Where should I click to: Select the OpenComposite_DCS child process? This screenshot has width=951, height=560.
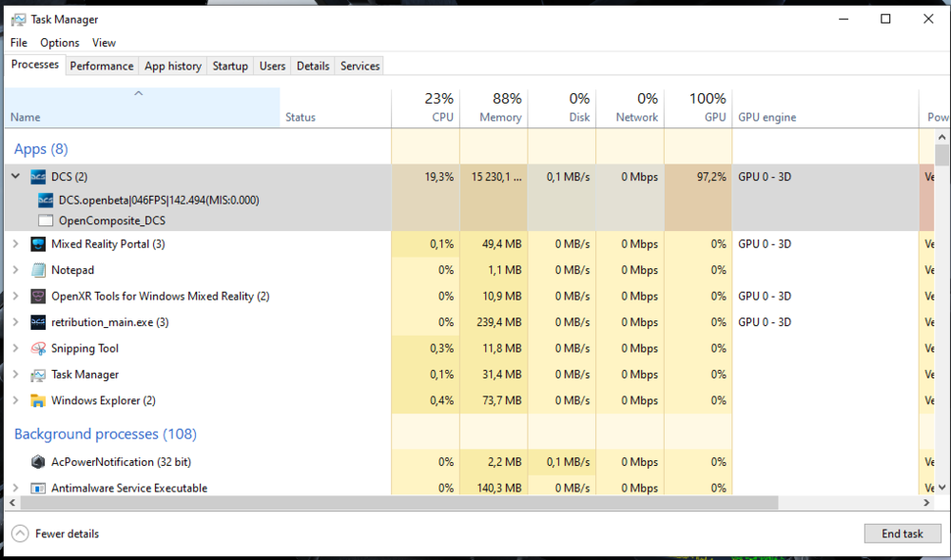coord(112,221)
